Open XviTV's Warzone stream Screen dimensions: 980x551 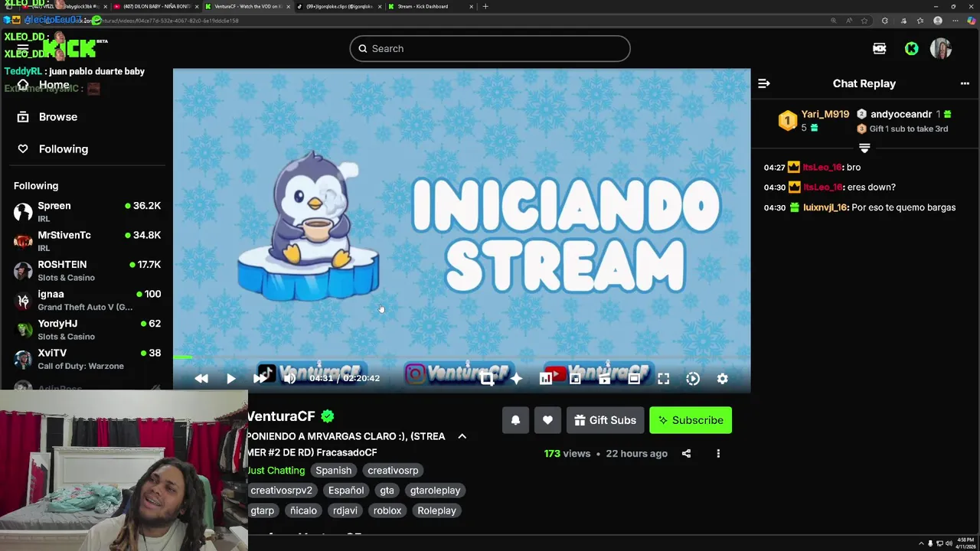click(87, 359)
